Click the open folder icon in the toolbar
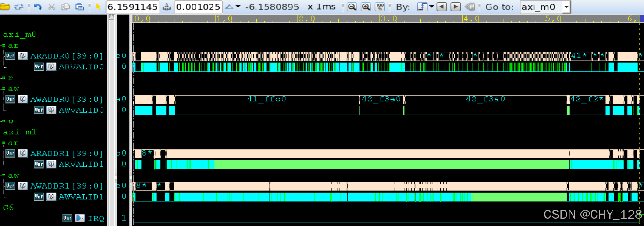Image resolution: width=644 pixels, height=226 pixels. click(x=5, y=7)
